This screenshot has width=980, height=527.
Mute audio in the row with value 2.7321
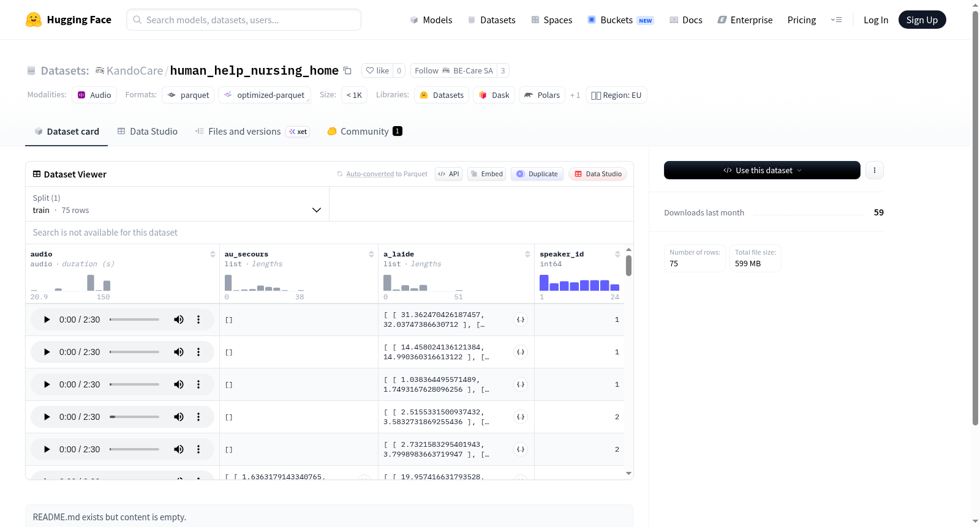179,449
